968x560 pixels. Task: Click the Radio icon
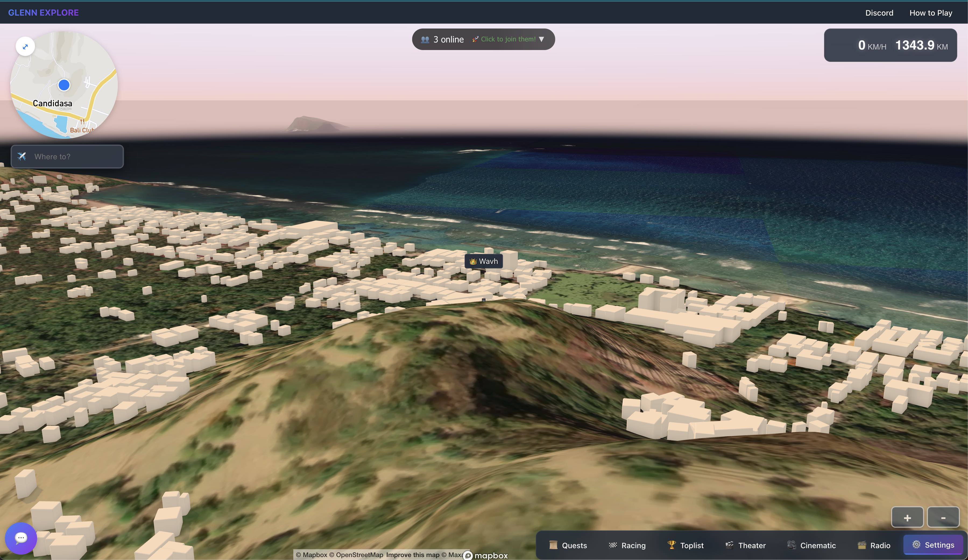click(862, 545)
